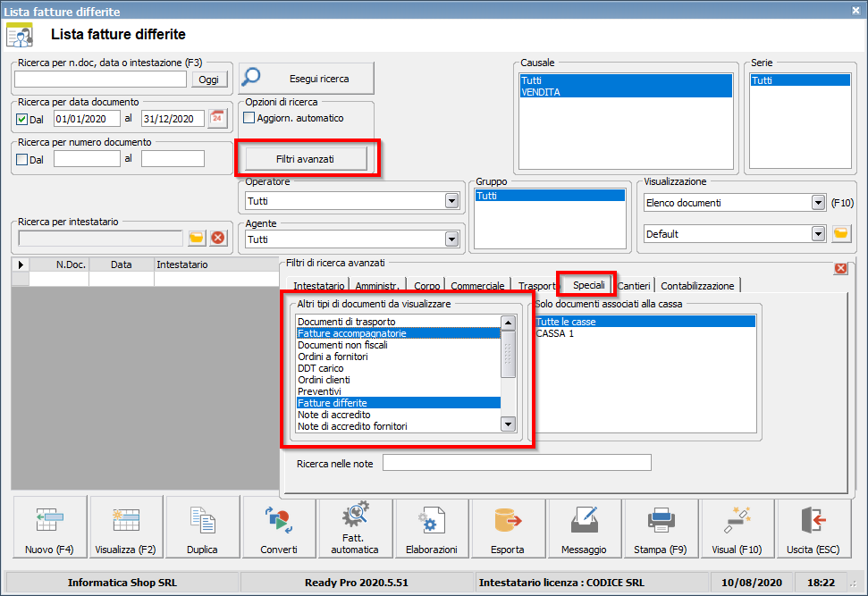
Task: Select the Speciali tab
Action: point(588,284)
